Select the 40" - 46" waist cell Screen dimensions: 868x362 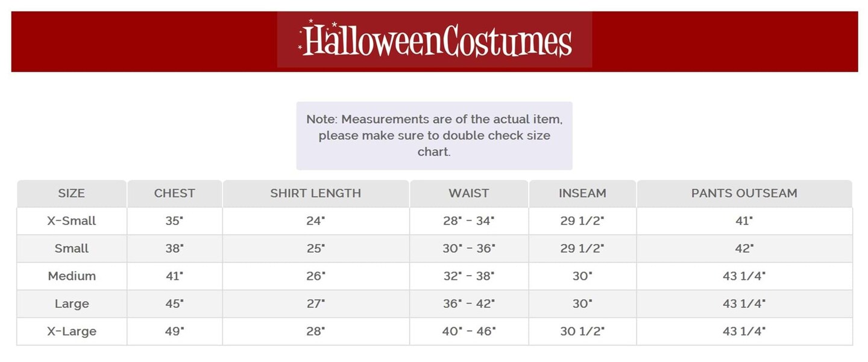click(x=468, y=332)
